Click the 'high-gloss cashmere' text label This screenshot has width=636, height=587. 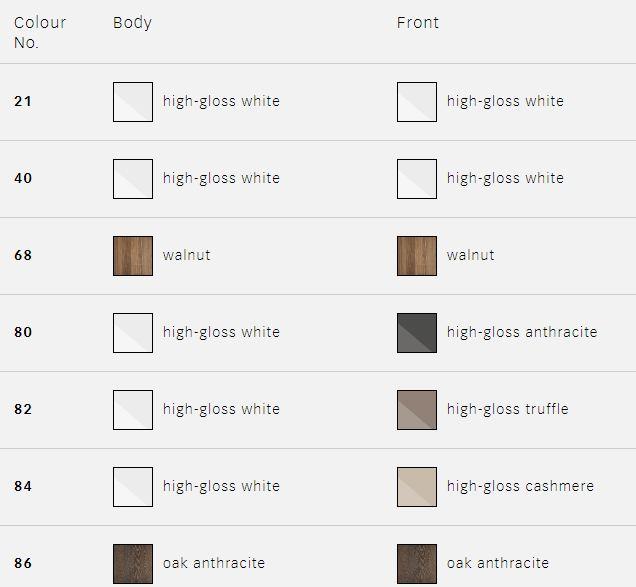(520, 486)
